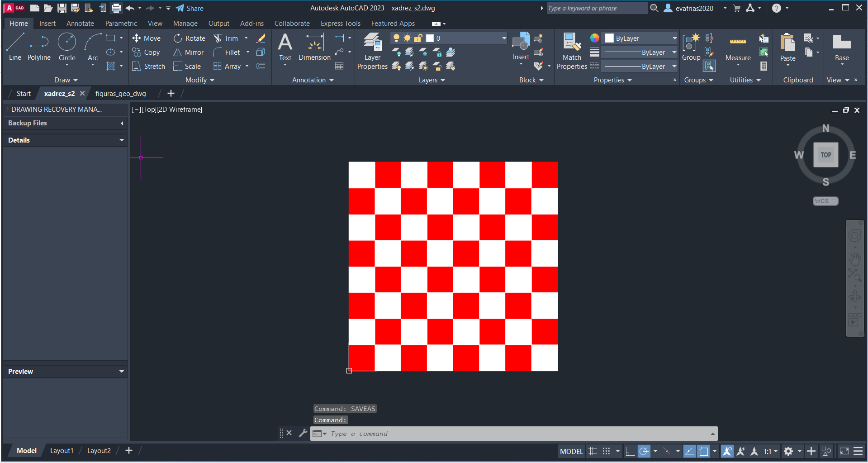The height and width of the screenshot is (463, 868).
Task: Click the Insert block tool
Action: pyautogui.click(x=521, y=47)
